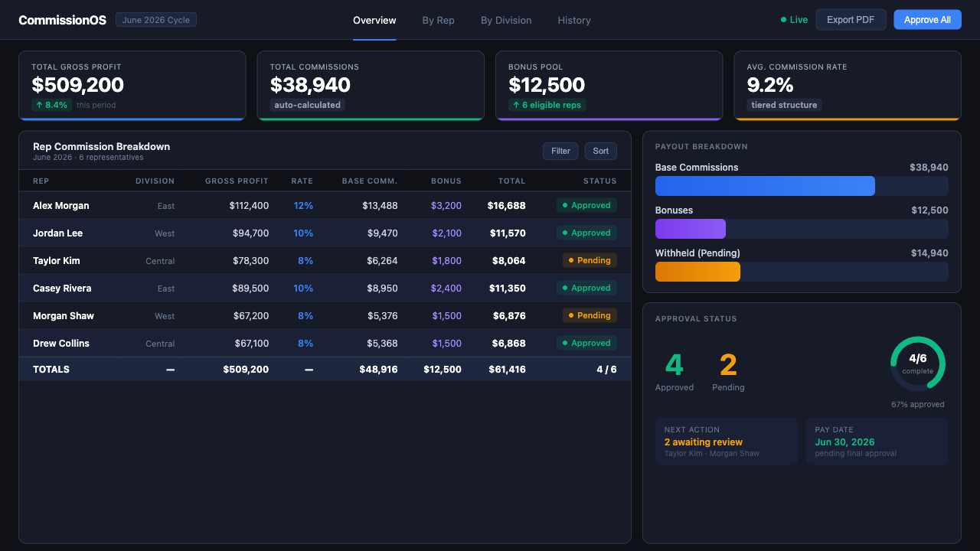The height and width of the screenshot is (551, 980).
Task: Open the Avg. Commission Rate card
Action: coord(848,86)
